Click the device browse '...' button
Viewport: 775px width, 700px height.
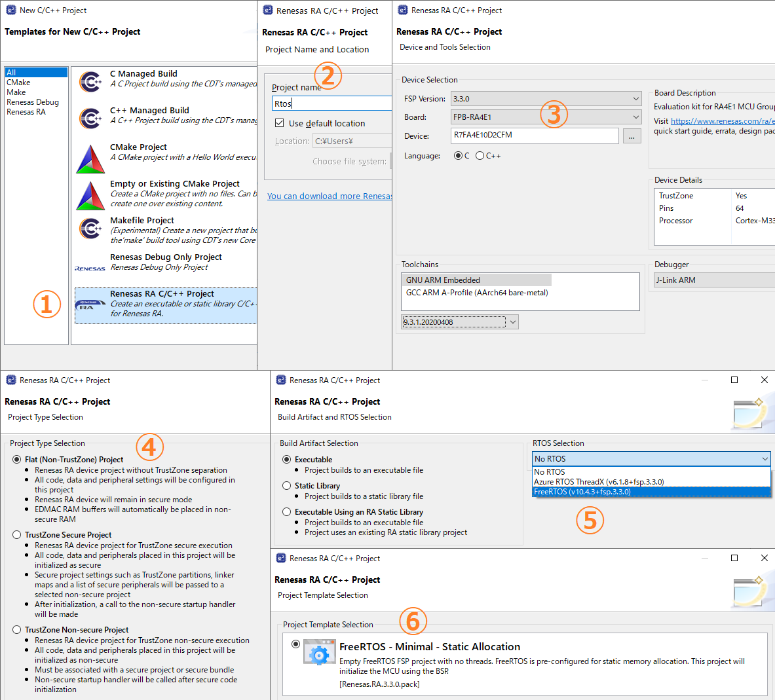[632, 136]
